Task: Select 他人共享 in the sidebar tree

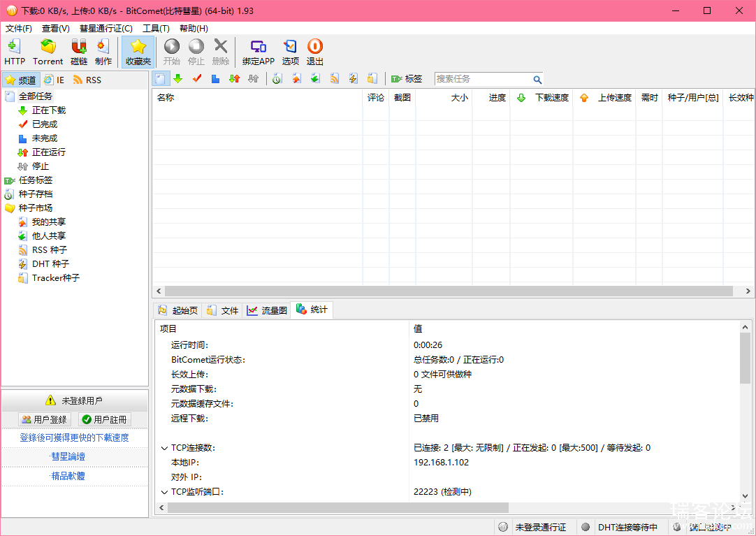Action: click(x=49, y=236)
